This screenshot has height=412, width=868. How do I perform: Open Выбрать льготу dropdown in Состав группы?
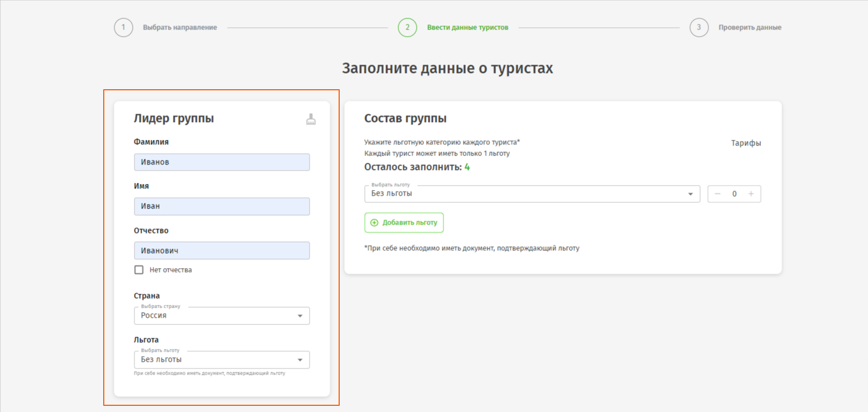point(532,194)
